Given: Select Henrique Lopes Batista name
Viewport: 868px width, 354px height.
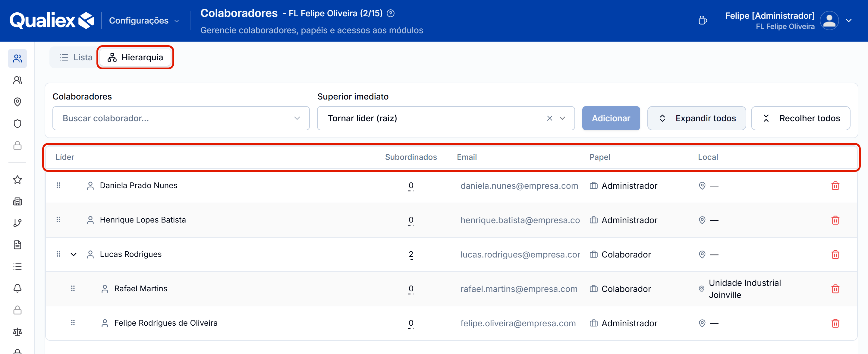Looking at the screenshot, I should (x=143, y=220).
